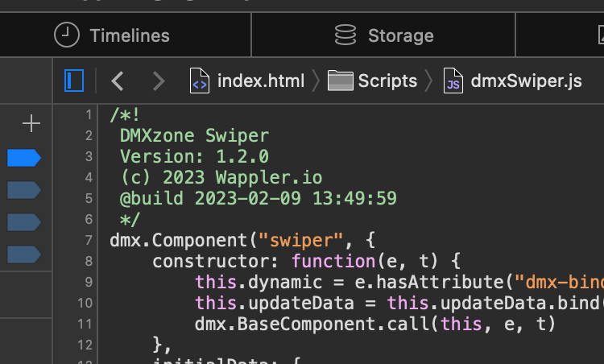Go back with the left chevron
This screenshot has height=364, width=604.
(x=117, y=81)
